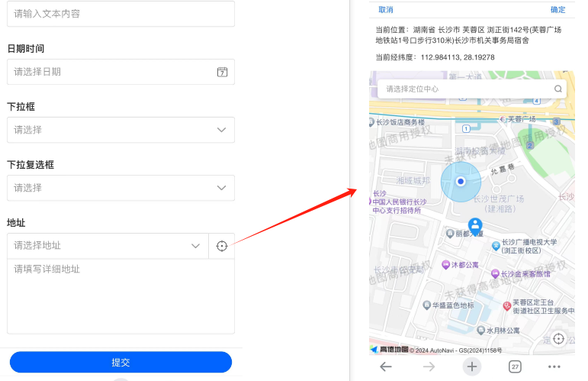Viewport: 588px width, 381px height.
Task: Expand the 下拉框 dropdown
Action: pos(120,130)
